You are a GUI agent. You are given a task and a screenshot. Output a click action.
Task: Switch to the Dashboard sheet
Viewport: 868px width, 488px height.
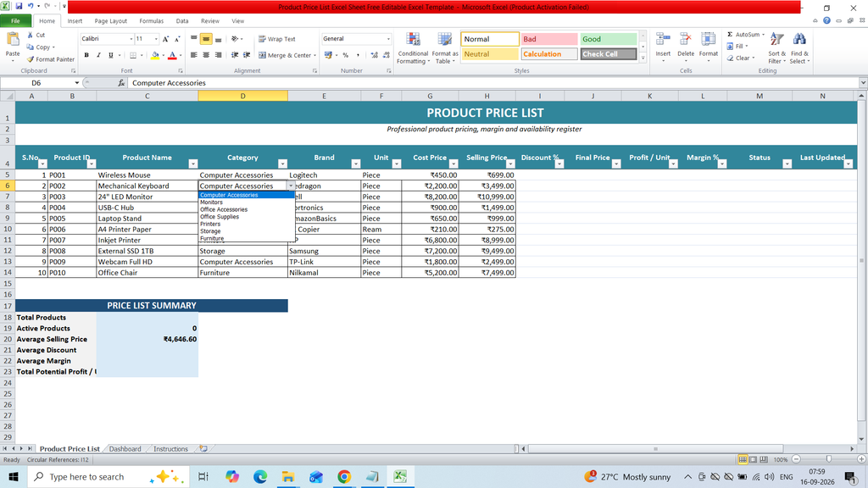click(125, 449)
